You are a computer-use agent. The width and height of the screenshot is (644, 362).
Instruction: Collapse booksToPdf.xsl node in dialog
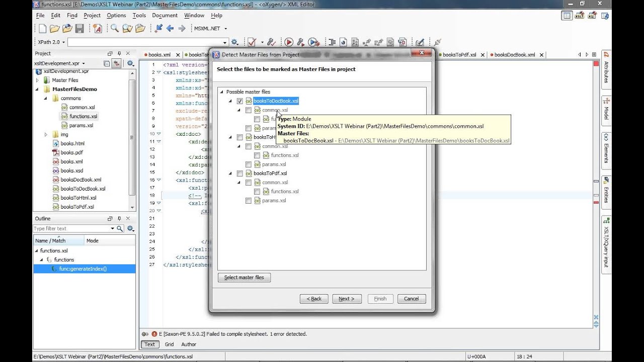(x=230, y=173)
